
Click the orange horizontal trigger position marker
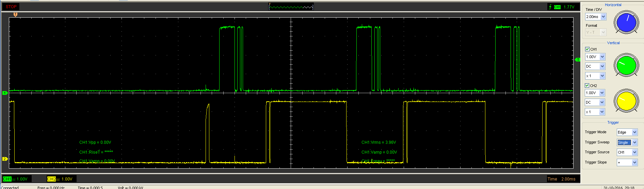[15, 15]
